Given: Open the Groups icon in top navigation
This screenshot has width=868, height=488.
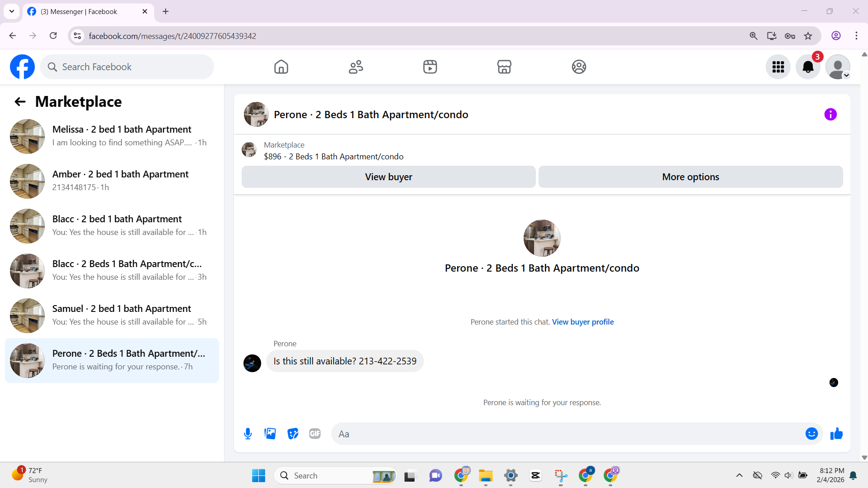Looking at the screenshot, I should coord(579,67).
